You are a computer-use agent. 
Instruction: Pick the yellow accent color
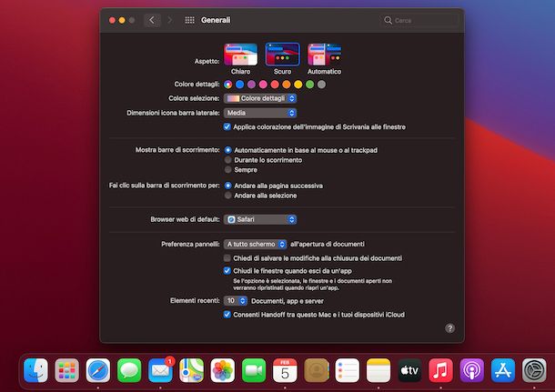(298, 85)
